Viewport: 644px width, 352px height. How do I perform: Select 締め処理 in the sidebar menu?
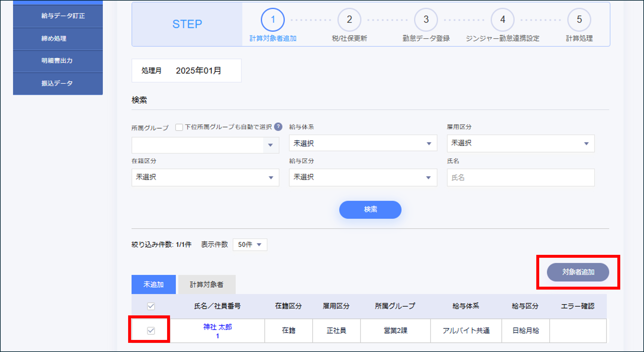(x=58, y=38)
